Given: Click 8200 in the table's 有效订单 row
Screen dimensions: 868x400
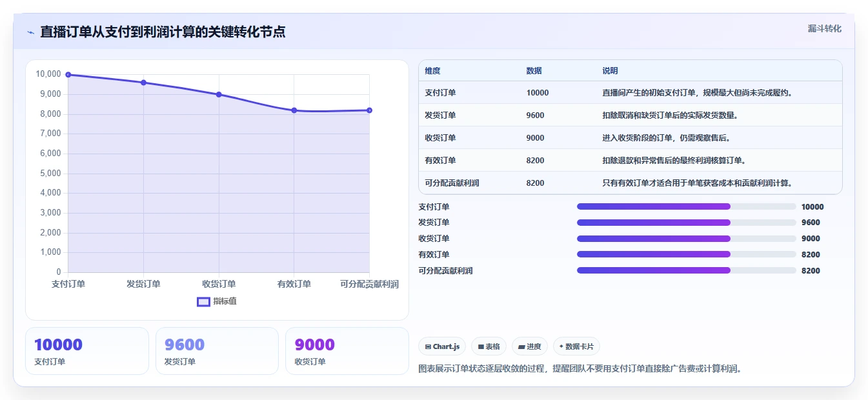Looking at the screenshot, I should tap(535, 161).
